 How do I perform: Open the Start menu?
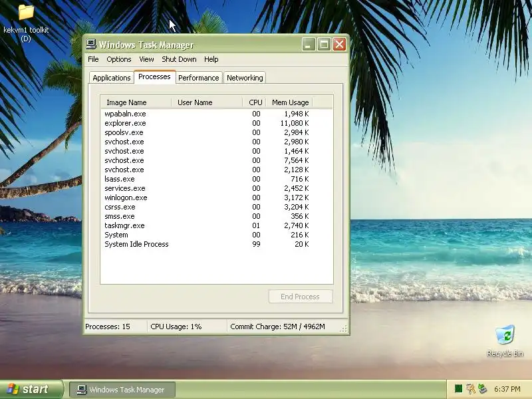32,389
